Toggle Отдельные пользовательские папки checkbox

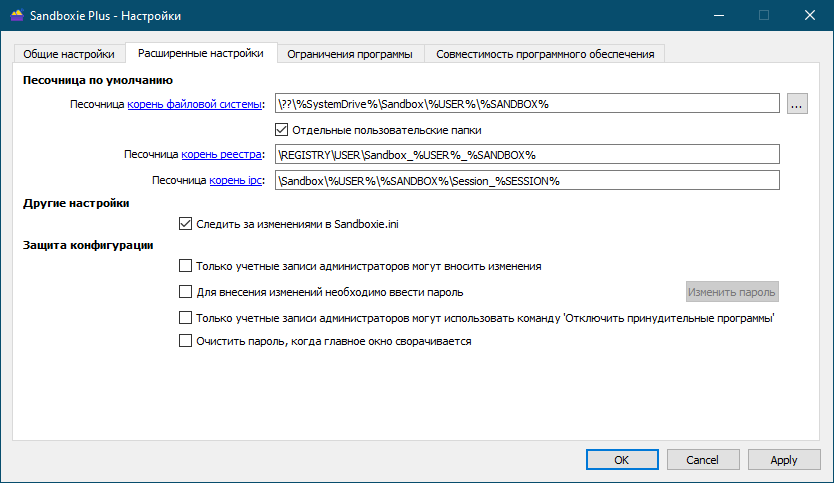281,130
